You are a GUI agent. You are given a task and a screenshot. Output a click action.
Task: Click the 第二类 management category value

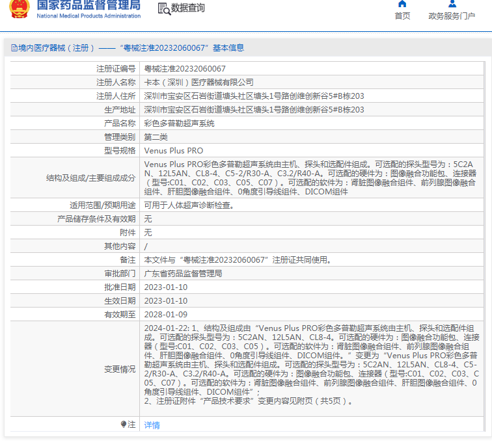(x=156, y=137)
